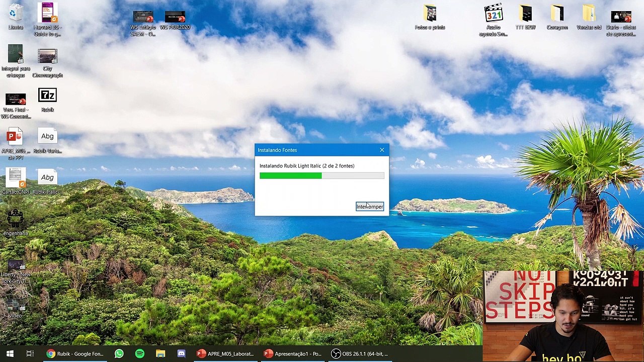Open Task View in the taskbar
This screenshot has width=644, height=362.
tap(30, 354)
